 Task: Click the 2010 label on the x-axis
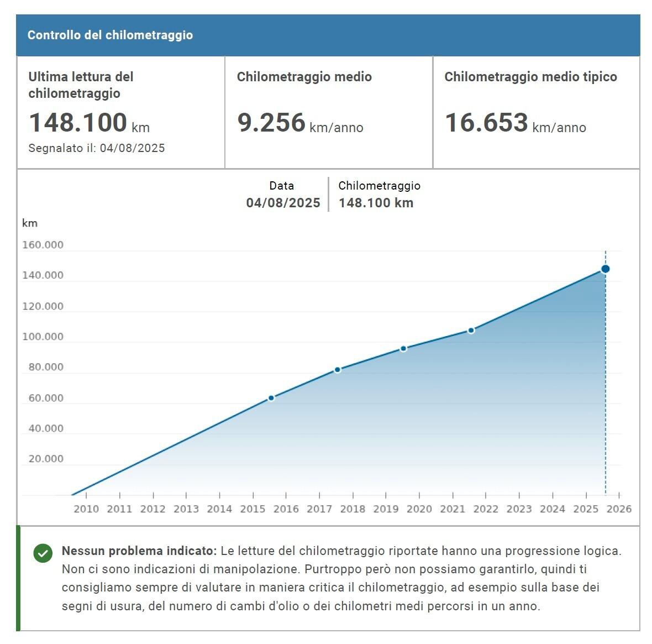[86, 509]
